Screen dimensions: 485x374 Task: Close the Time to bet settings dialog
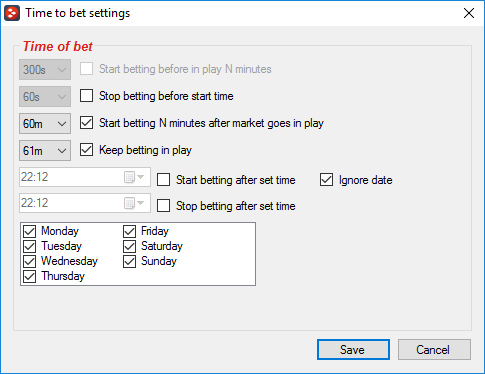click(469, 13)
